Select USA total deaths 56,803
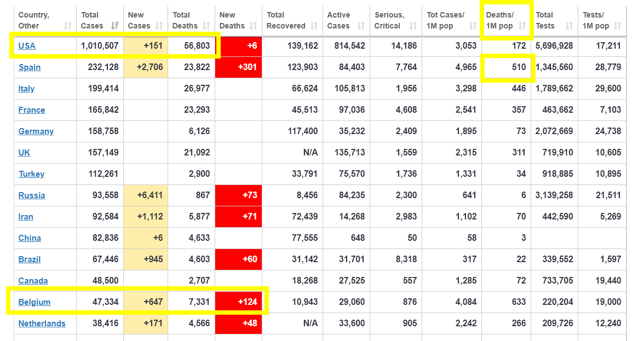 click(x=197, y=45)
